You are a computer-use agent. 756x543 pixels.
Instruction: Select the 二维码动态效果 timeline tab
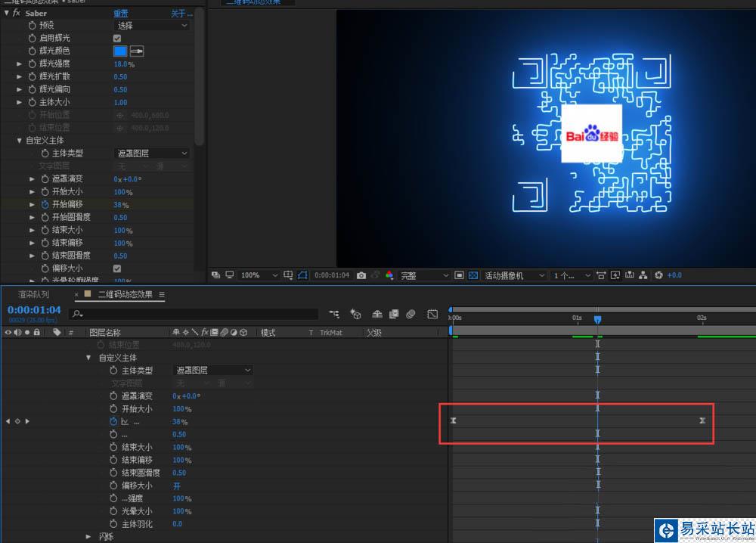point(125,294)
